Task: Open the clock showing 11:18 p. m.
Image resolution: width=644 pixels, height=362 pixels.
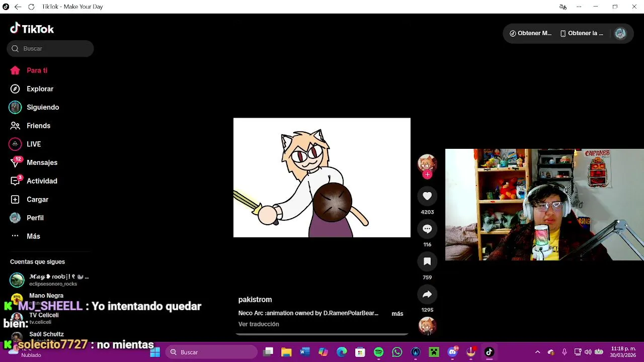Action: click(x=623, y=352)
